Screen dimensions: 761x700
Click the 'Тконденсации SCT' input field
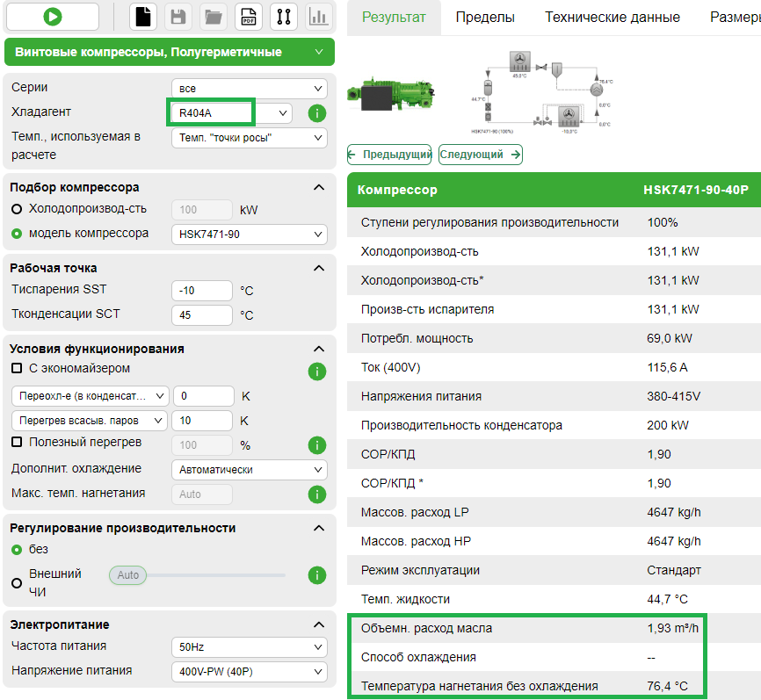point(202,315)
